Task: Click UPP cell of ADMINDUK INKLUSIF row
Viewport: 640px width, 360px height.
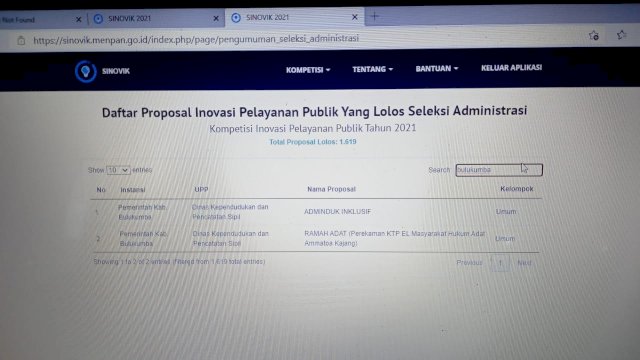Action: pyautogui.click(x=230, y=212)
